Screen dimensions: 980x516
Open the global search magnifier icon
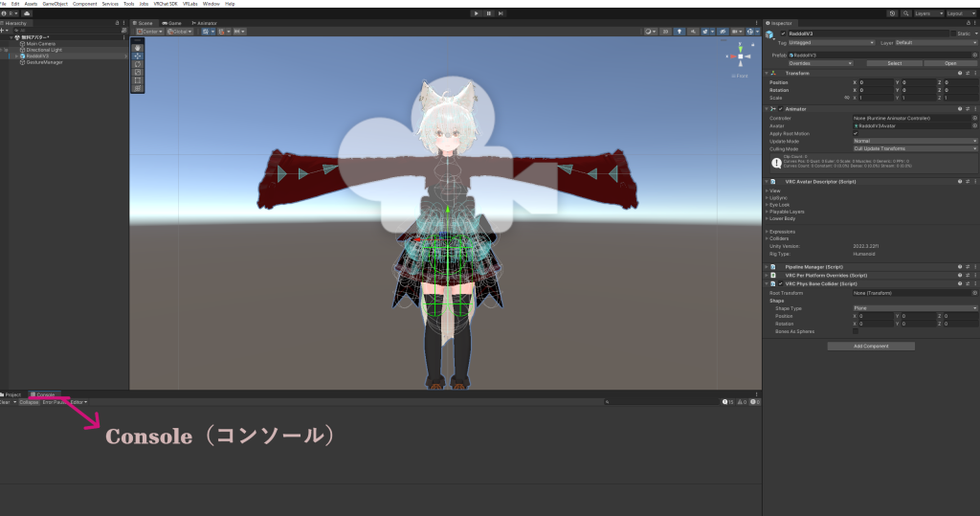pyautogui.click(x=904, y=13)
